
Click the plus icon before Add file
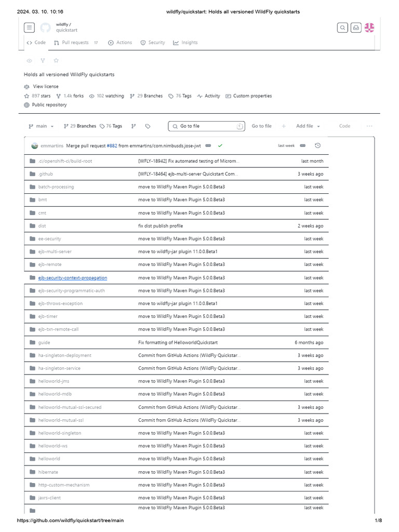[x=284, y=126]
